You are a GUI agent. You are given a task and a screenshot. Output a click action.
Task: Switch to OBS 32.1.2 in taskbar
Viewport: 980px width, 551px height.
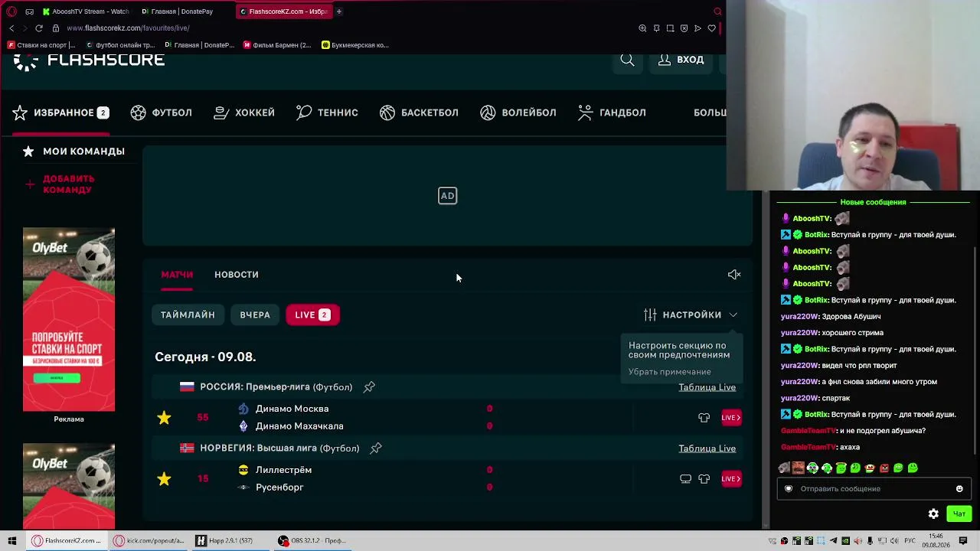point(312,541)
